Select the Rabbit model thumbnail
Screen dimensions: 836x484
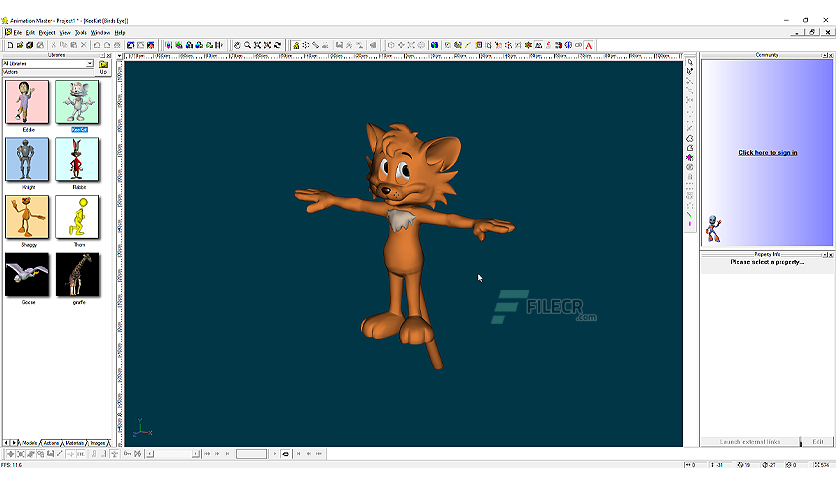tap(77, 159)
